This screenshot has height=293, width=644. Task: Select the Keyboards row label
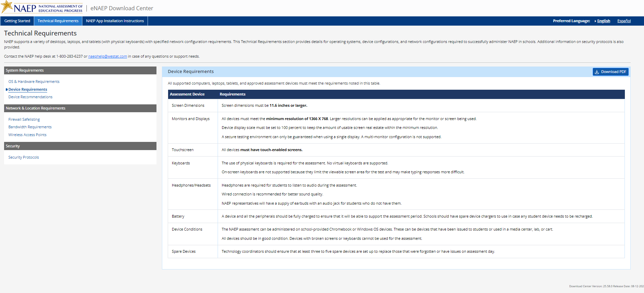point(181,163)
